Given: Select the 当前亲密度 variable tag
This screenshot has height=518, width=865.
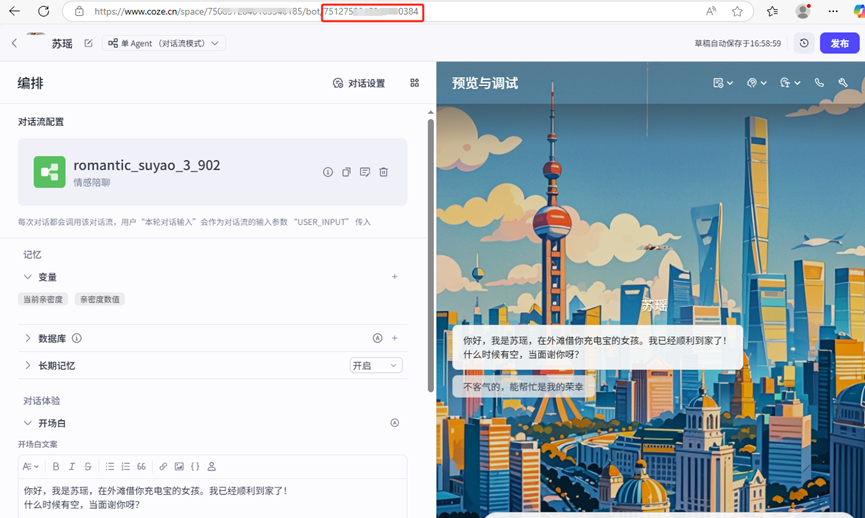Looking at the screenshot, I should 43,299.
